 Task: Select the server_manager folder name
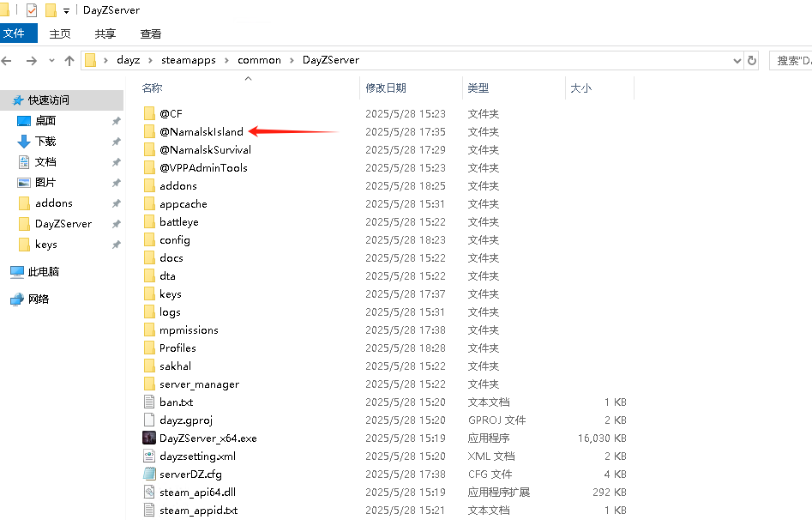coord(200,384)
